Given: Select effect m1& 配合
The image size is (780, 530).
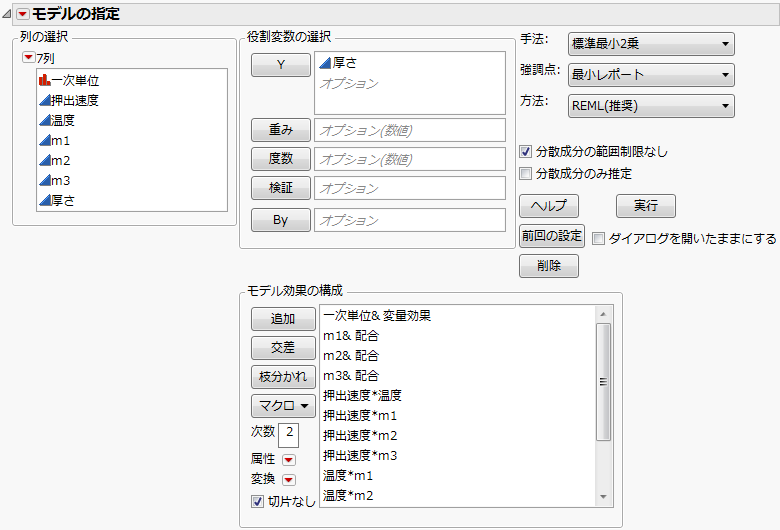Looking at the screenshot, I should pos(351,335).
